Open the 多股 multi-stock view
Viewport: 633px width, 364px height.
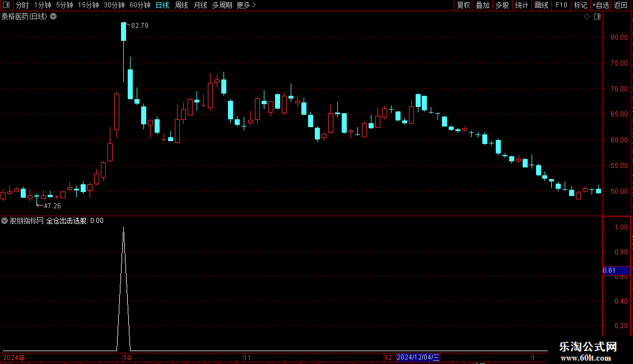(502, 5)
